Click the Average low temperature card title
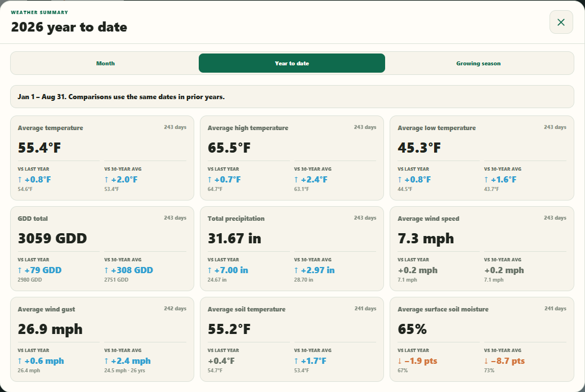The image size is (585, 392). point(436,128)
